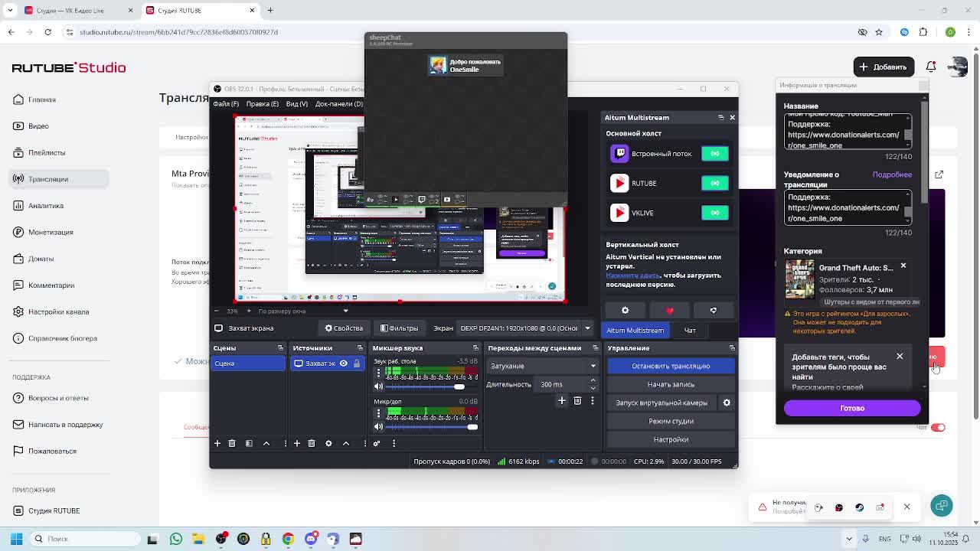Open virtual camera settings gear
The width and height of the screenshot is (980, 551).
click(727, 403)
